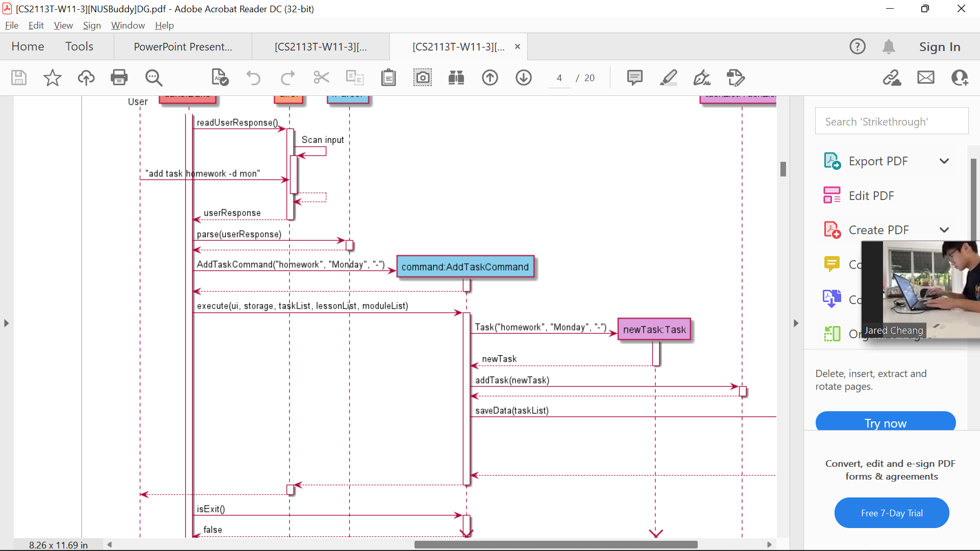
Task: Print the document using printer icon
Action: click(119, 78)
